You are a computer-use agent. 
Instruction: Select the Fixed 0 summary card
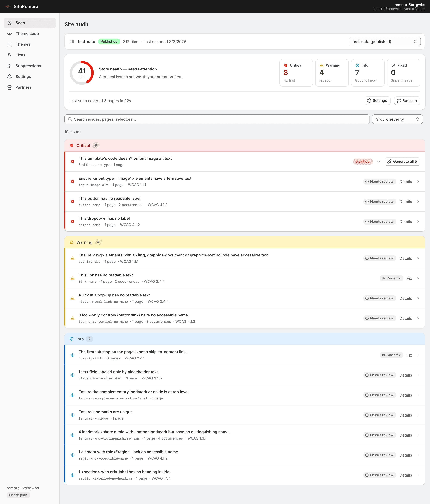point(403,73)
